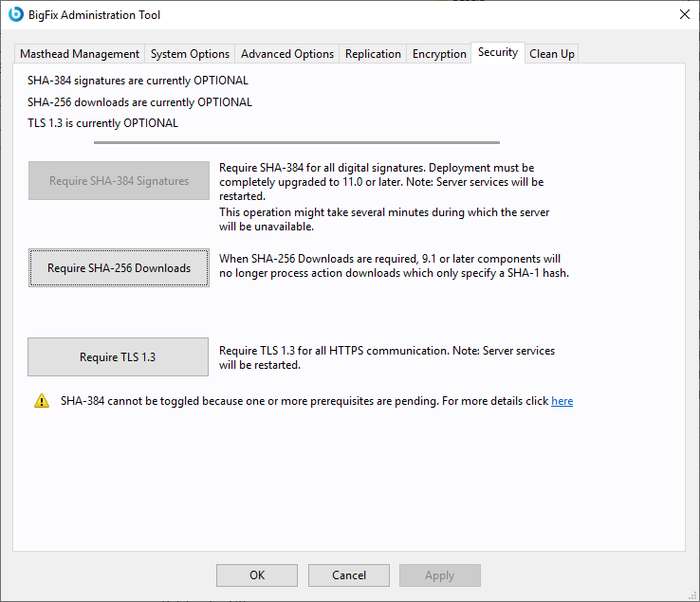Screen dimensions: 700x602
Task: Click 'SHA-384 signatures are currently OPTIONAL' status text
Action: pyautogui.click(x=138, y=81)
